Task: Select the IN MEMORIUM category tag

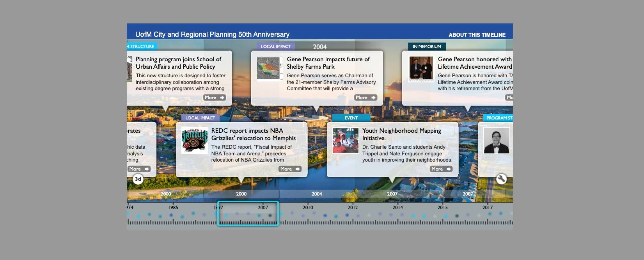Action: tap(427, 46)
